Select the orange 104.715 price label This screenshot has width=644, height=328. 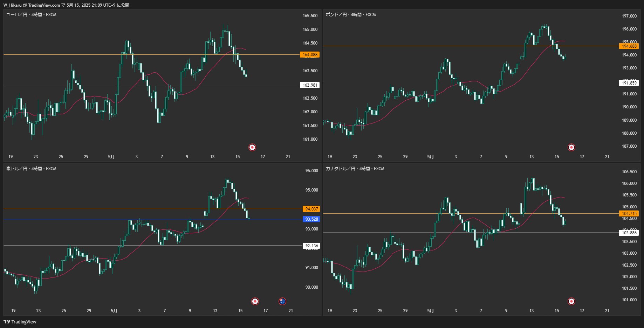coord(629,214)
